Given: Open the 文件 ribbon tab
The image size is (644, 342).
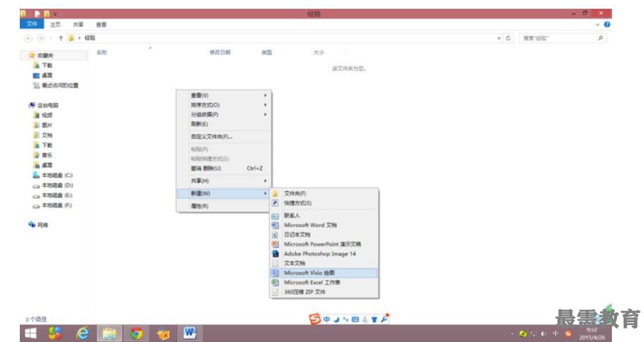Looking at the screenshot, I should click(32, 25).
